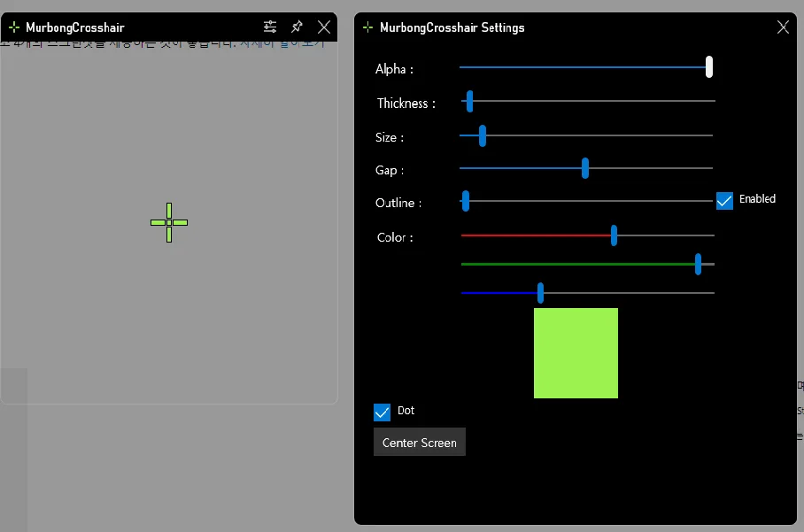
Task: Click the Center Screen button
Action: pos(420,443)
